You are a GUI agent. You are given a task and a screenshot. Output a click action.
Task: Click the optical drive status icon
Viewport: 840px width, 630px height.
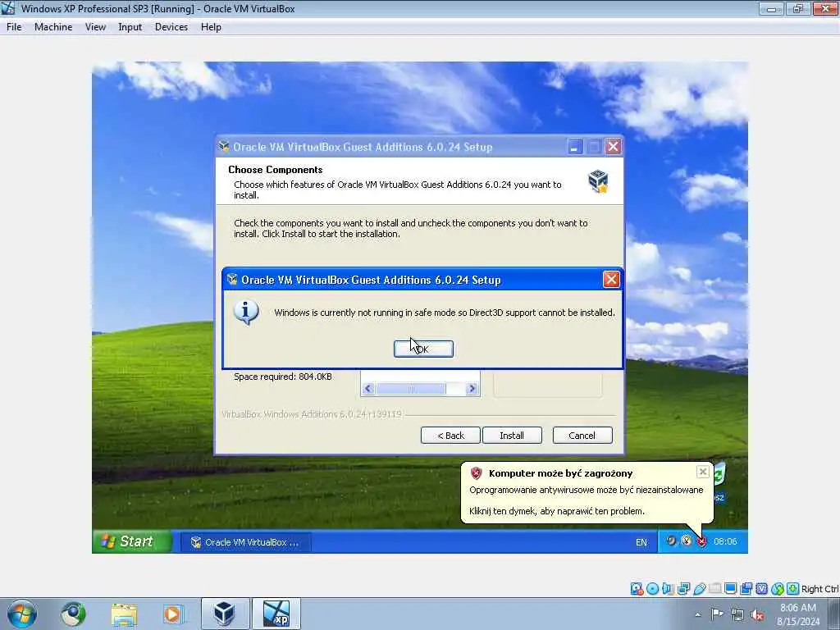coord(652,589)
